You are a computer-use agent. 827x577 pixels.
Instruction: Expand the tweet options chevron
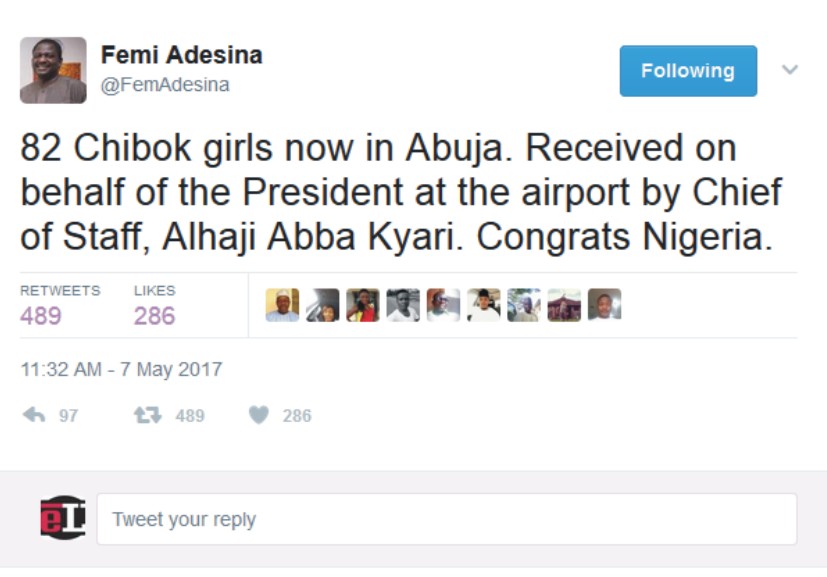coord(789,70)
